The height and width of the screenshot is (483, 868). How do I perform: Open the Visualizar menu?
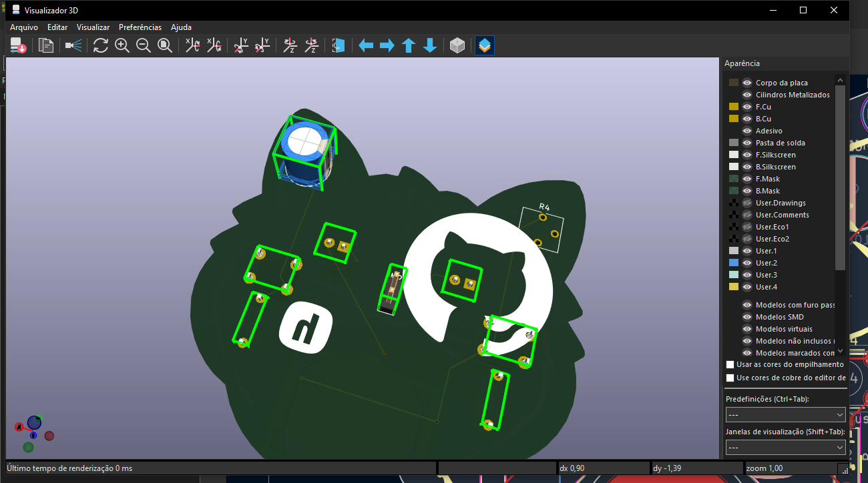(x=93, y=27)
